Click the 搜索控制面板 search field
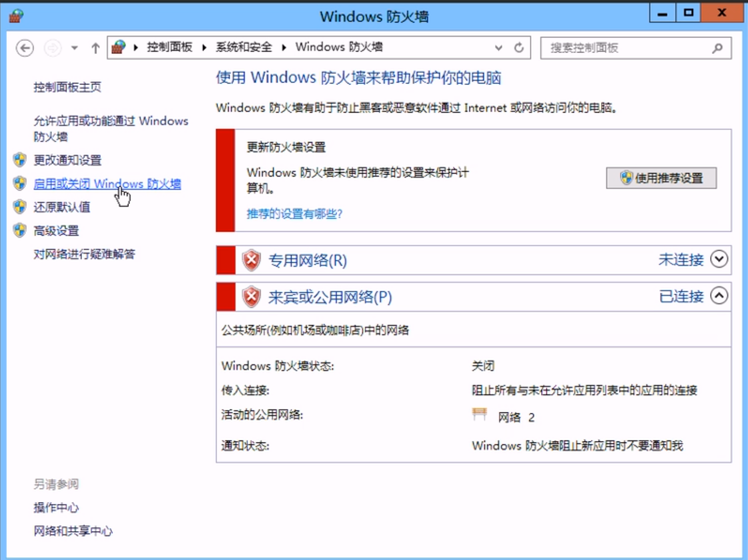The width and height of the screenshot is (748, 560). pos(636,47)
